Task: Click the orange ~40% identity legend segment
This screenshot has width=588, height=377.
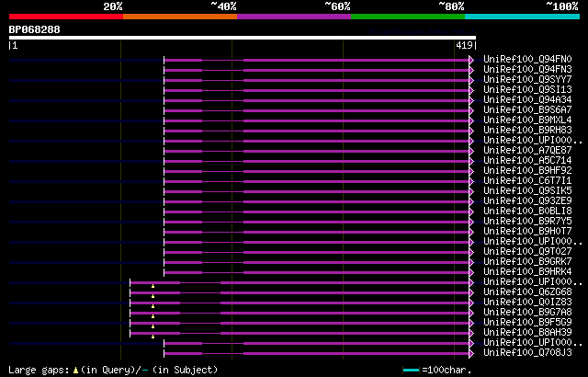Action: coord(180,17)
